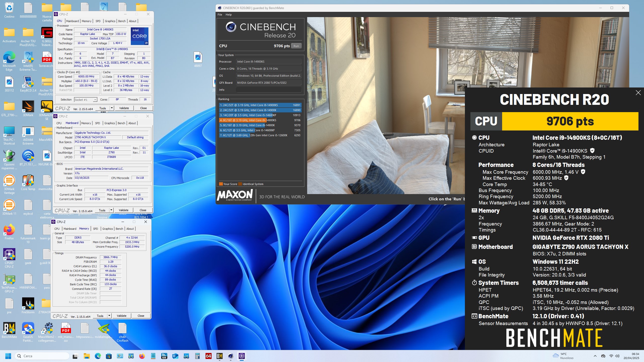The height and width of the screenshot is (362, 644).
Task: Open Outlook from the taskbar
Action: coord(175,356)
